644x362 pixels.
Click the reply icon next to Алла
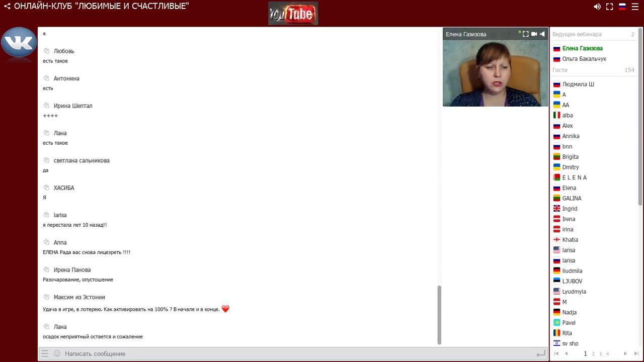coord(46,242)
